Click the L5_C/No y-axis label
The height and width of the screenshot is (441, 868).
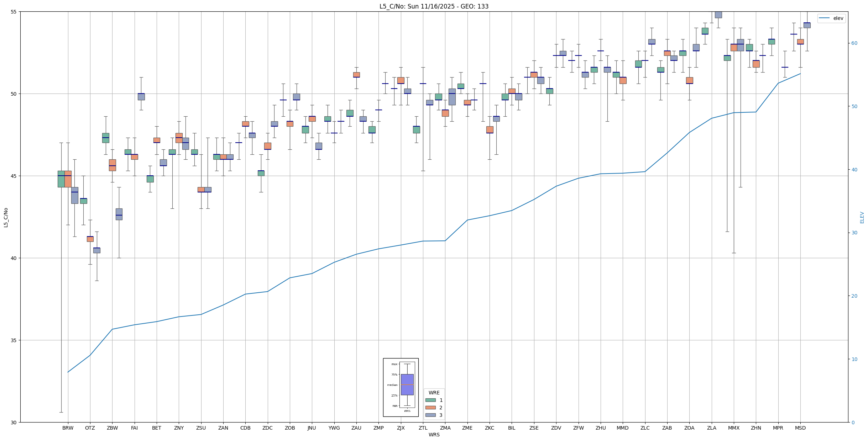point(6,217)
